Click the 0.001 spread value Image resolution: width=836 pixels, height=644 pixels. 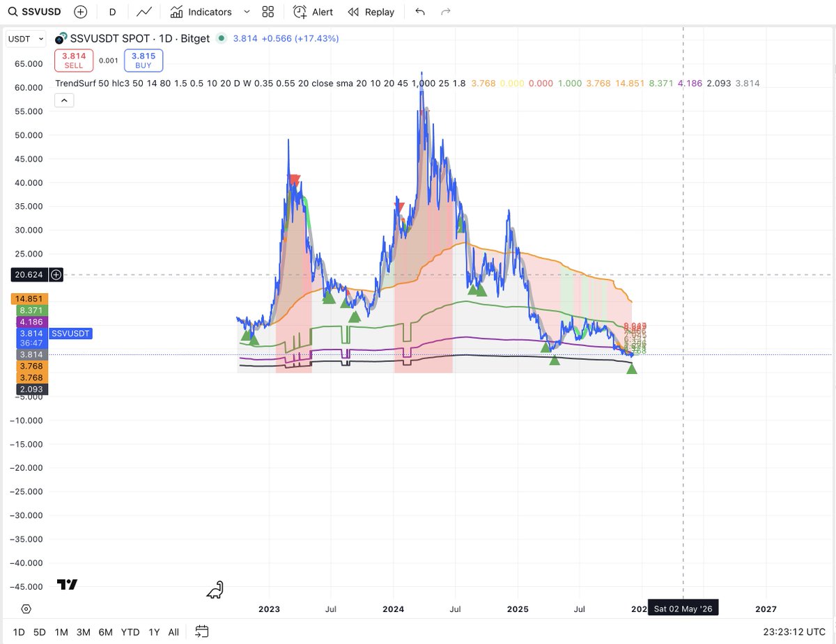coord(109,61)
